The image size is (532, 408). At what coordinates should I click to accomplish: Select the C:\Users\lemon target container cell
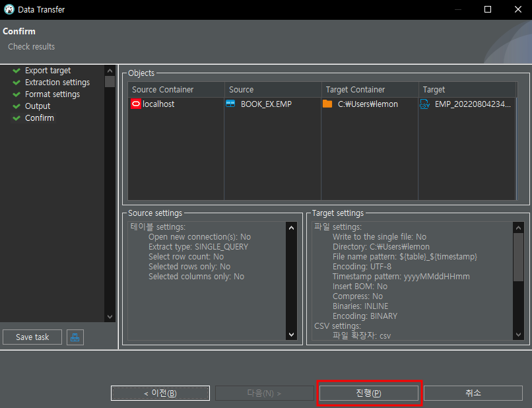pyautogui.click(x=370, y=104)
